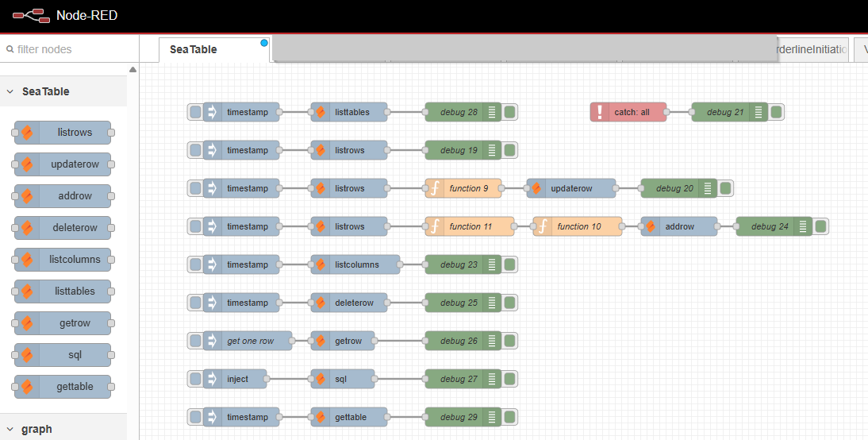Switch to the SeaTable flow tab
The height and width of the screenshot is (440, 868).
click(194, 49)
